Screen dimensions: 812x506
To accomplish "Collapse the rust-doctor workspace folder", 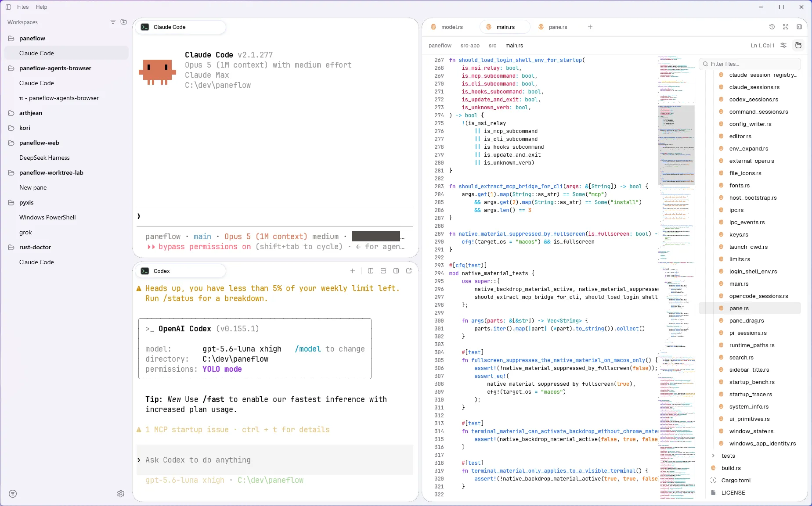I will pyautogui.click(x=11, y=247).
